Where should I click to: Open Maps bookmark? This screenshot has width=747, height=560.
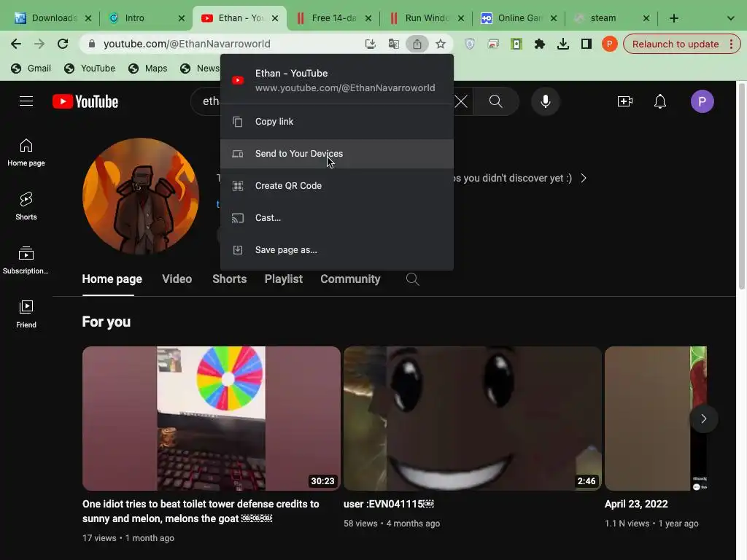click(147, 68)
